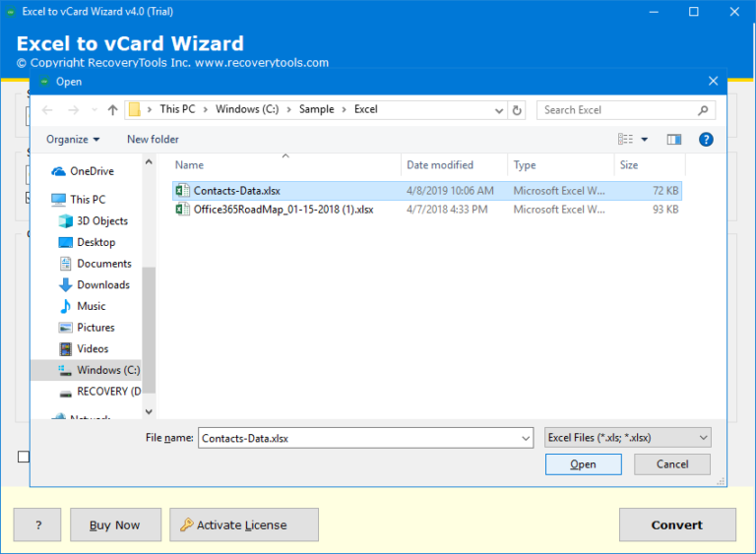
Task: Click the navigation pane scroll-down arrow
Action: click(x=149, y=411)
